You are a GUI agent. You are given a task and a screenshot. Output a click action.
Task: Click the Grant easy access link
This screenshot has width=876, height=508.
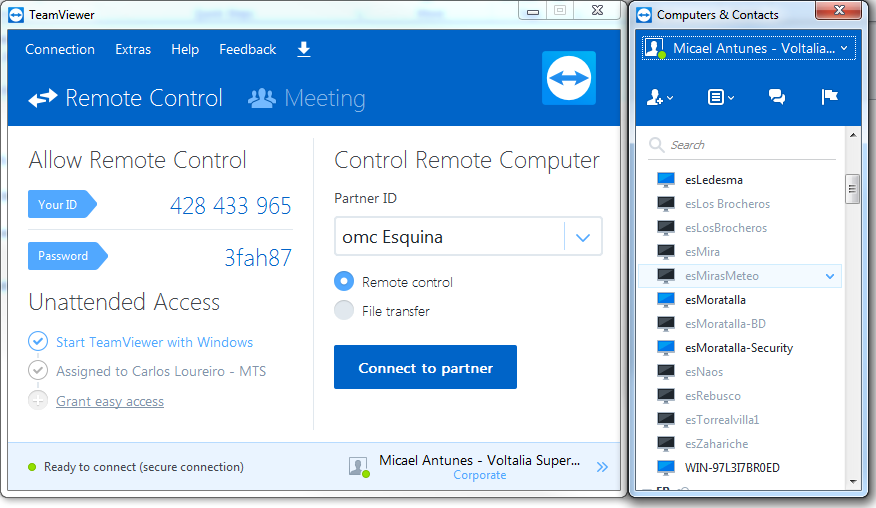[110, 401]
